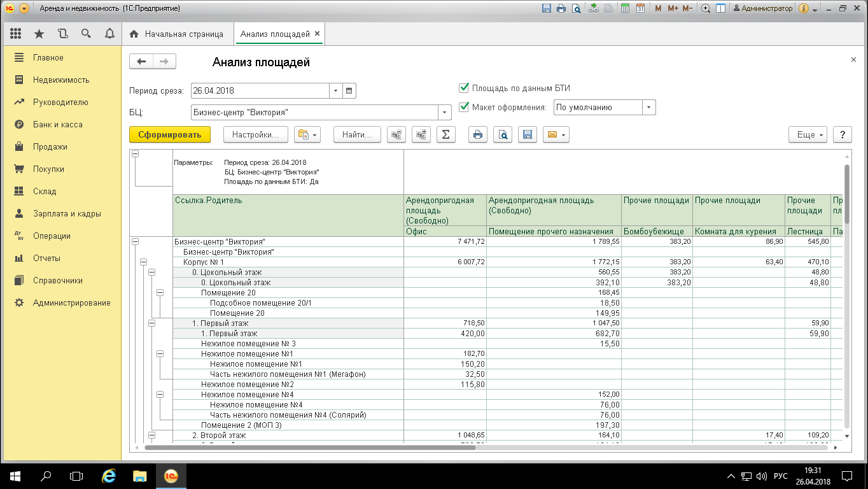The height and width of the screenshot is (489, 868).
Task: Click the save report floppy disk icon
Action: [527, 134]
